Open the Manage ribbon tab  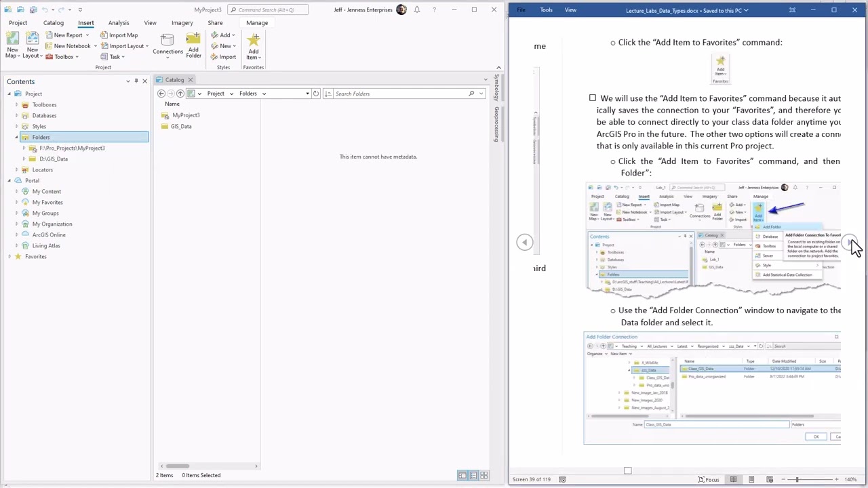click(x=257, y=23)
